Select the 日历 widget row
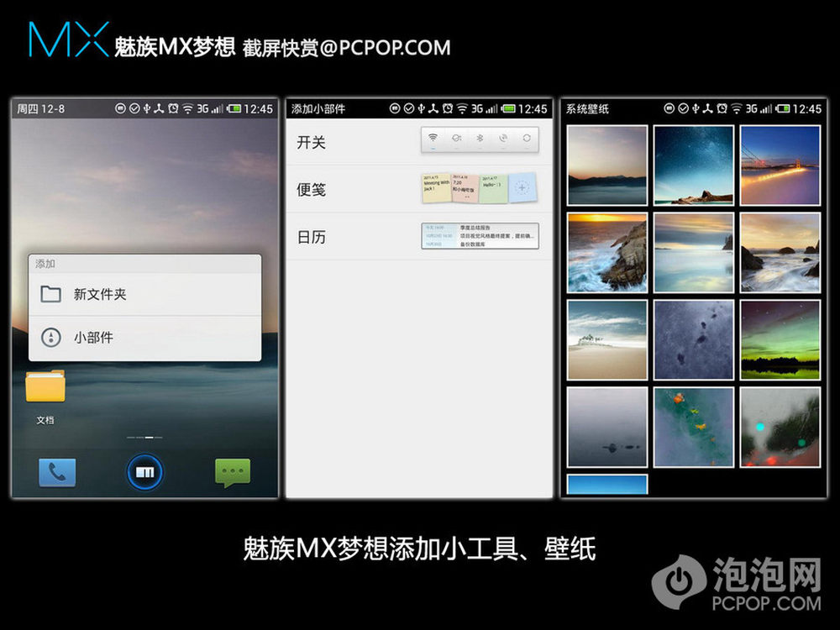 [x=419, y=236]
